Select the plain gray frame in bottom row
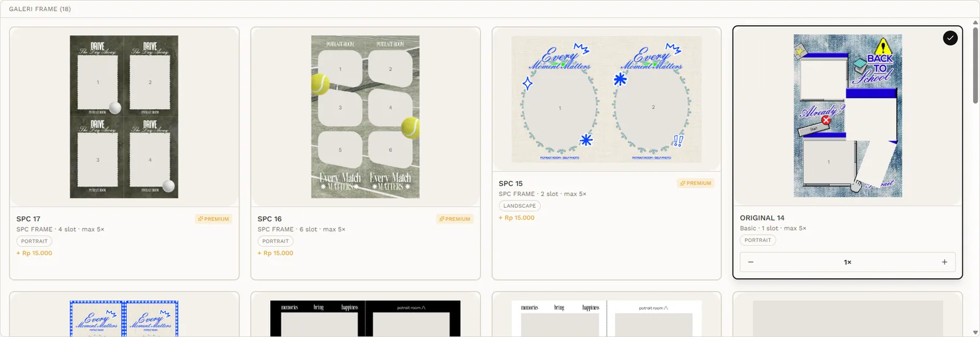Screen dimensions: 980x337 tap(848, 318)
